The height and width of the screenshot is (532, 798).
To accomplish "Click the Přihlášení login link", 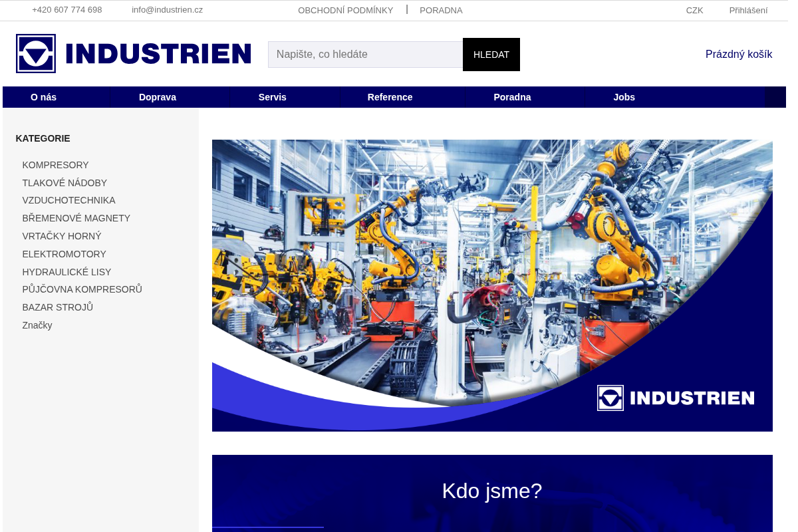I will (x=748, y=11).
